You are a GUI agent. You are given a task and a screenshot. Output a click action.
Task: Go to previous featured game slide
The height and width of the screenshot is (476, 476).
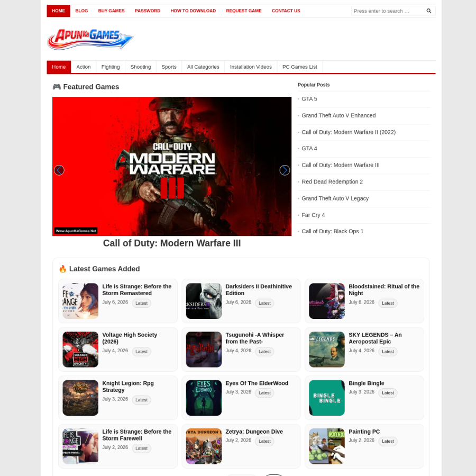59,170
